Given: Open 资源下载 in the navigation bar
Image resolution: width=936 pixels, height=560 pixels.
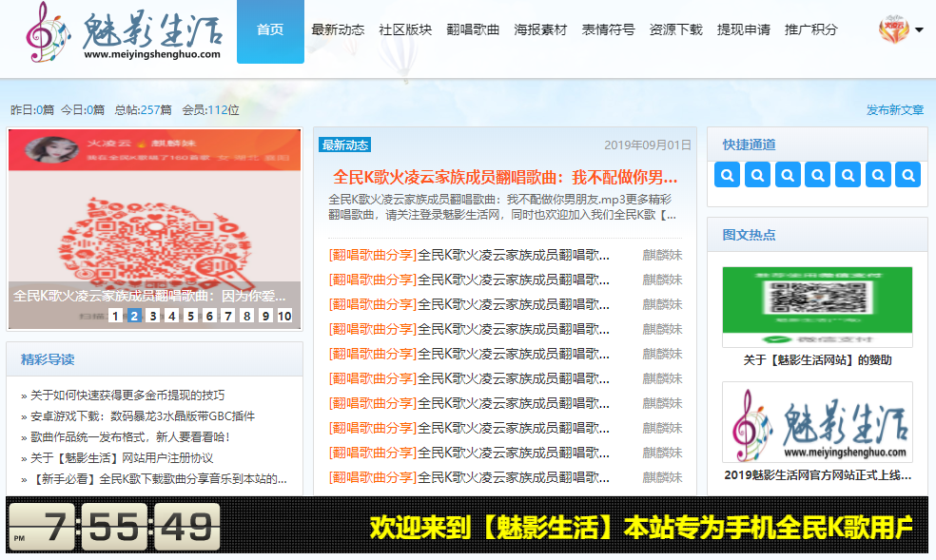Looking at the screenshot, I should [x=675, y=30].
